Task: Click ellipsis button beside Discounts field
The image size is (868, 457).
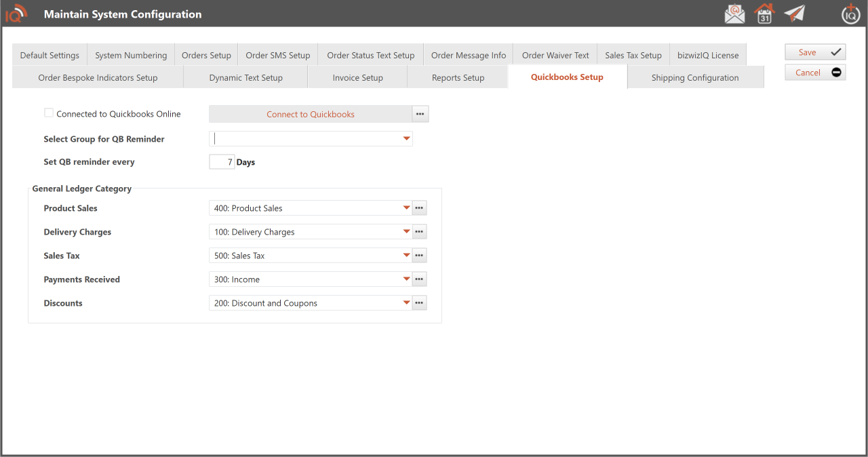Action: coord(420,303)
